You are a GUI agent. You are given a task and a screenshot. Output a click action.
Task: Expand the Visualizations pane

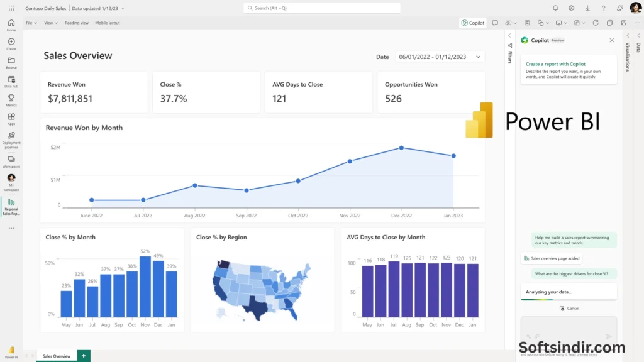pyautogui.click(x=627, y=36)
